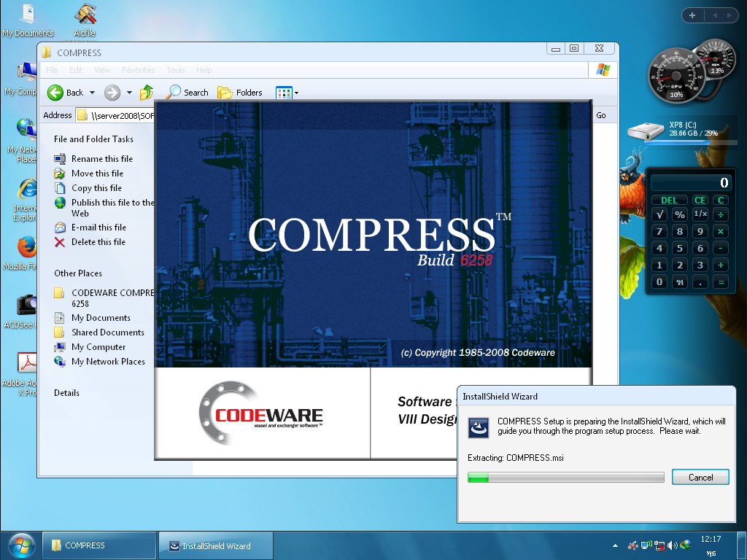Viewport: 747px width, 560px height.
Task: Click the InstallShield setup icon
Action: click(x=479, y=427)
